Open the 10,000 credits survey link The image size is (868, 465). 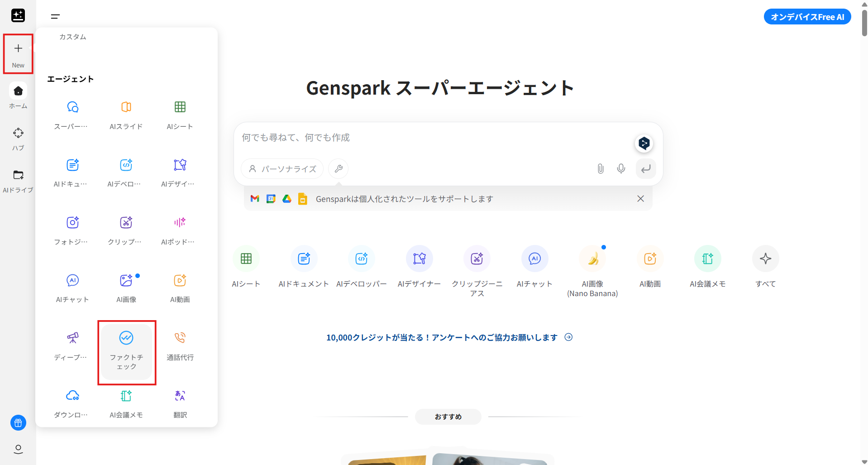click(x=441, y=337)
